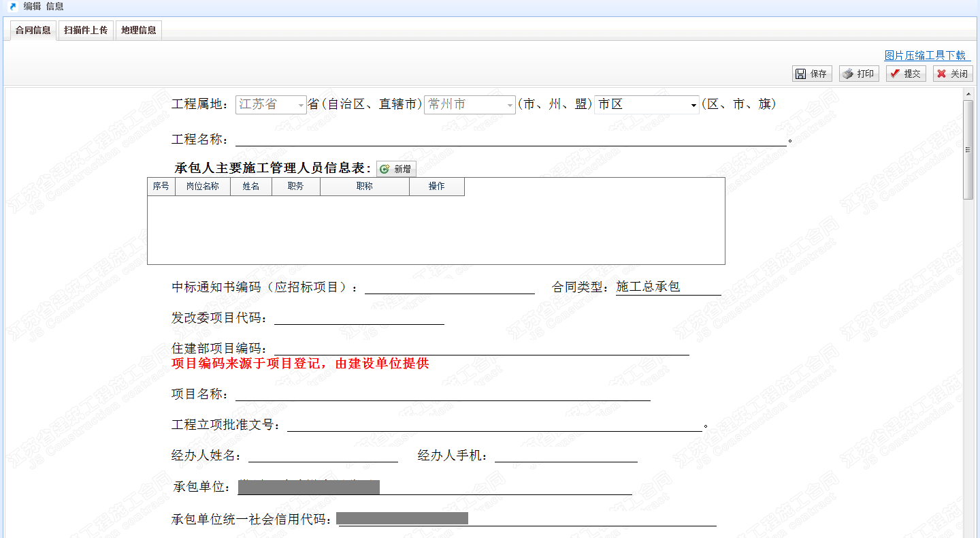980x538 pixels.
Task: Focus the 发改委项目代码 field
Action: click(359, 317)
